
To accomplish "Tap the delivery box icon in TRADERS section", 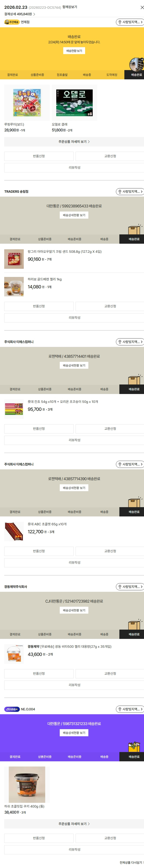I will click(134, 229).
